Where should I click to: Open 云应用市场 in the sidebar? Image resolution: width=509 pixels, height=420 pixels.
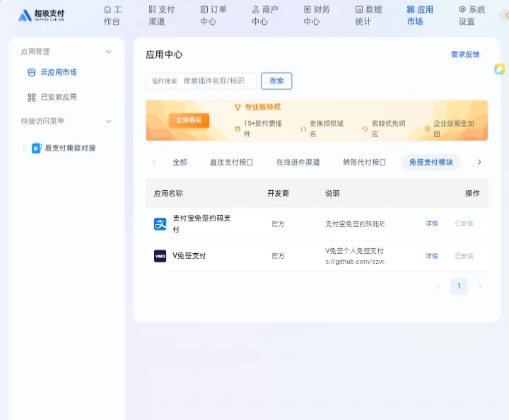[58, 72]
